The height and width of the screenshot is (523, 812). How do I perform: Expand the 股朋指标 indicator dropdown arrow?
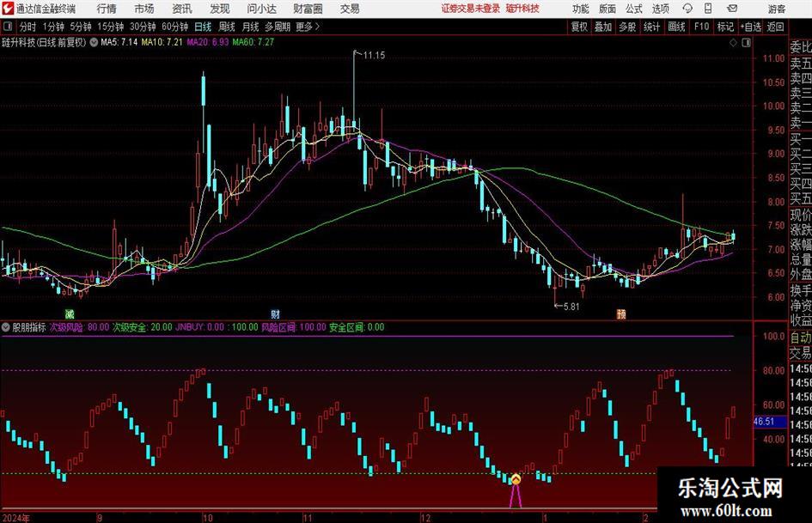[x=6, y=327]
